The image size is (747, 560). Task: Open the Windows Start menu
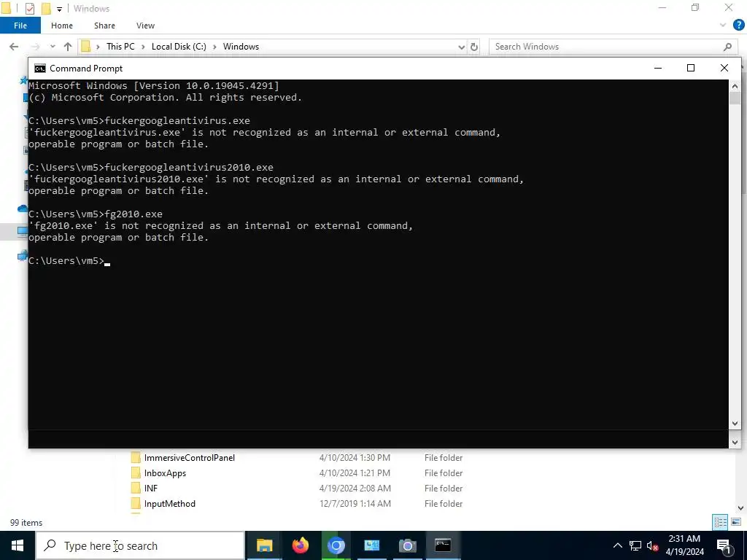pos(18,545)
